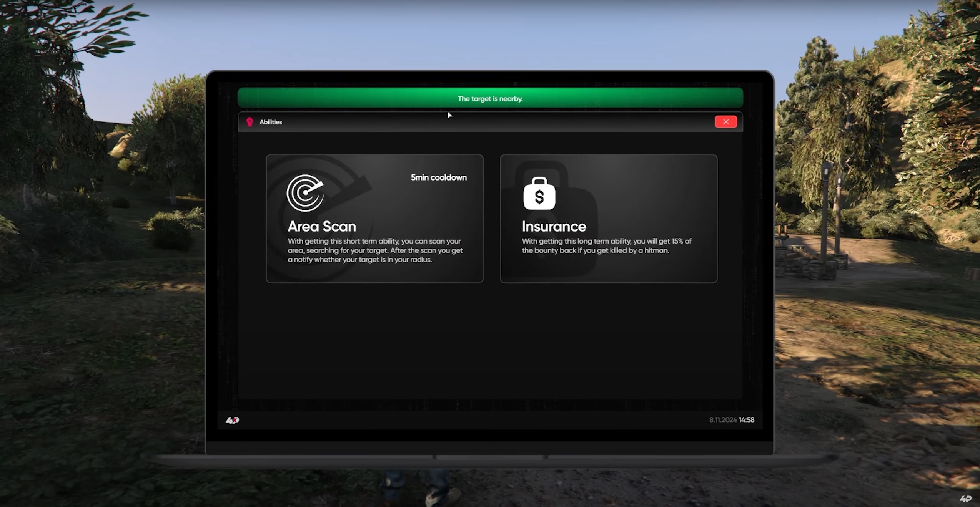The height and width of the screenshot is (507, 980).
Task: Click the Area Scan heading text
Action: (322, 226)
